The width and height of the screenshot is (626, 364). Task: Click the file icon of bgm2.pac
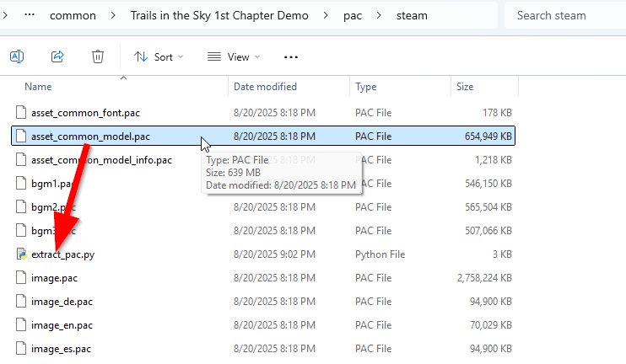[x=21, y=206]
